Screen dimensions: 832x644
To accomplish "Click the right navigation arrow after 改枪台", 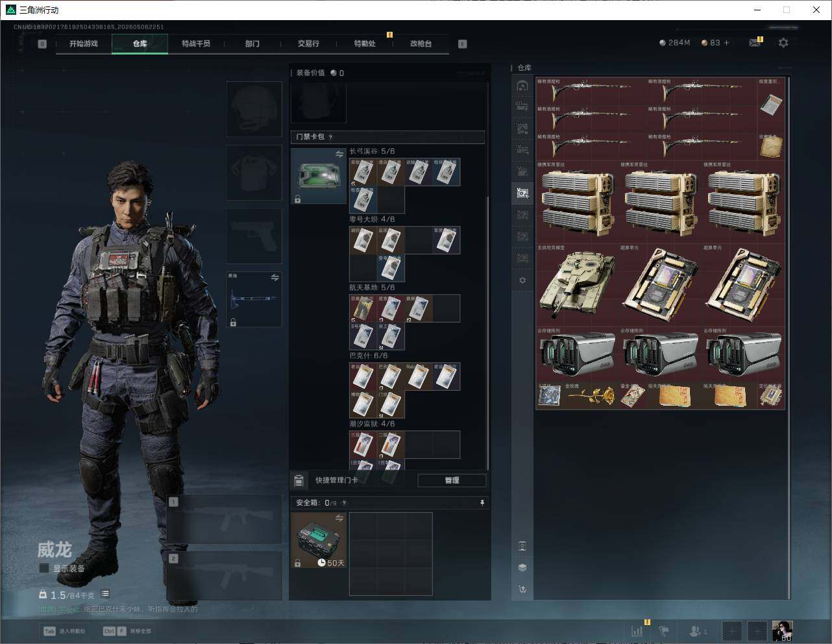I will [463, 44].
